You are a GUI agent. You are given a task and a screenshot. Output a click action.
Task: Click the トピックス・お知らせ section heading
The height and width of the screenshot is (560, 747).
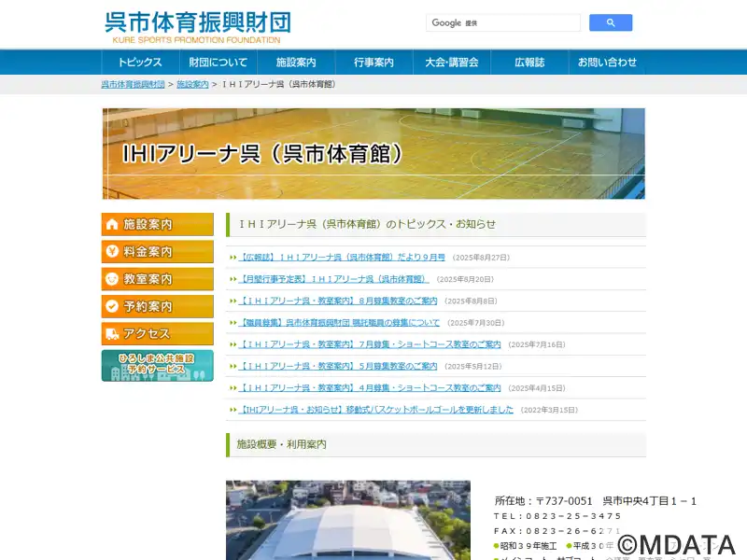367,224
